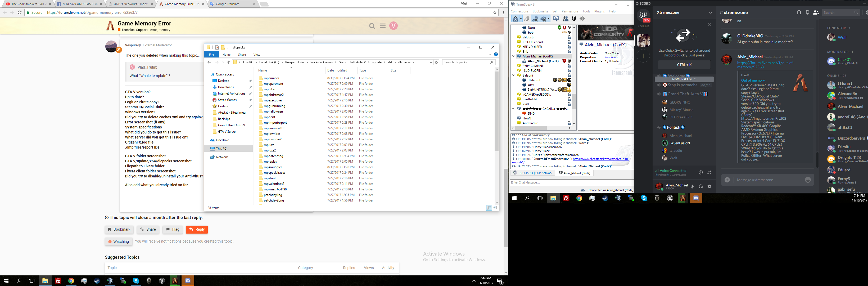Open Skype from the left taskbar
This screenshot has height=286, width=868.
coord(136,281)
